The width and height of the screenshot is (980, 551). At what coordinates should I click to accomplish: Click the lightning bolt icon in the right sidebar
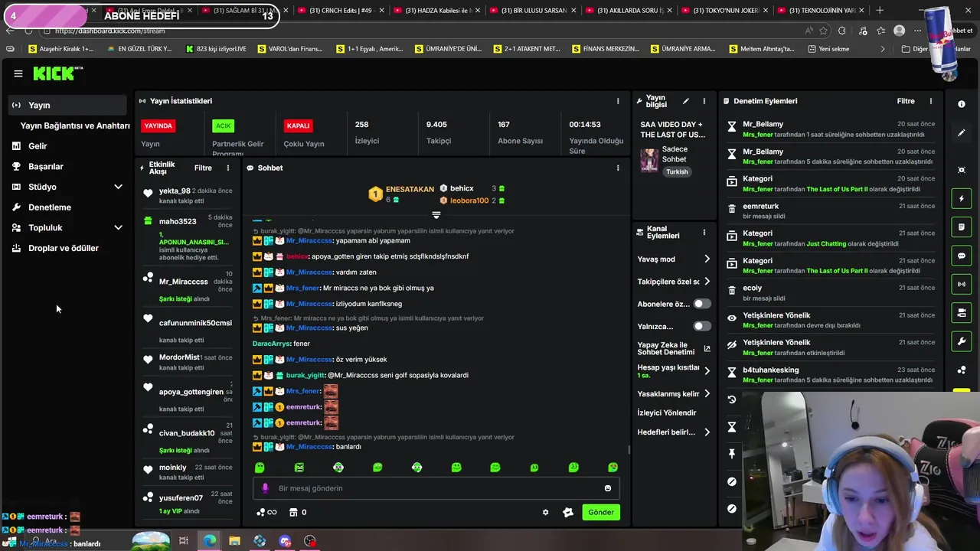[x=962, y=199]
